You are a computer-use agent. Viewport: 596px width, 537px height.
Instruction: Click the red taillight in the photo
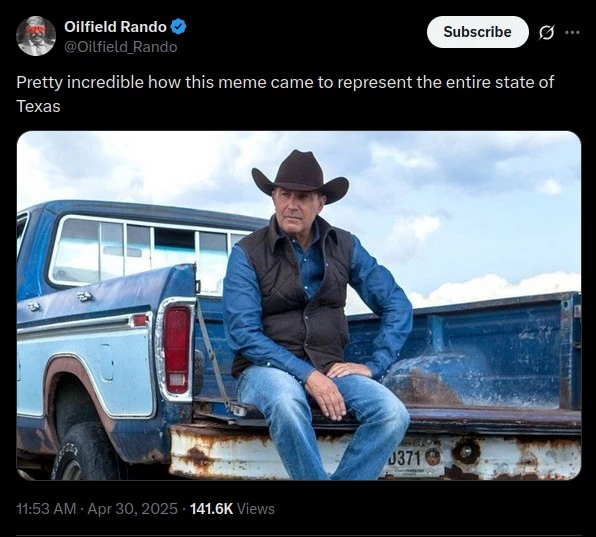click(x=177, y=350)
